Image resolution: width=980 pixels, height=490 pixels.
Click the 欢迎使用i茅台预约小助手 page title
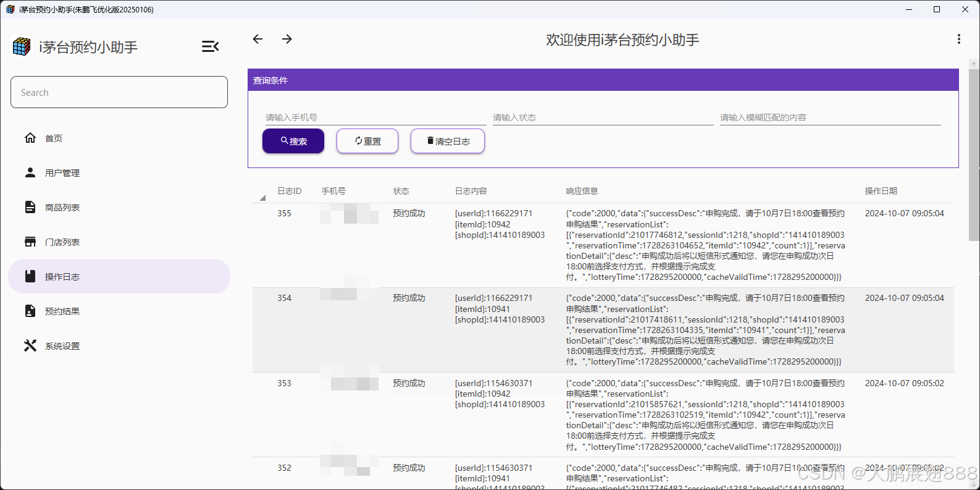[x=622, y=40]
